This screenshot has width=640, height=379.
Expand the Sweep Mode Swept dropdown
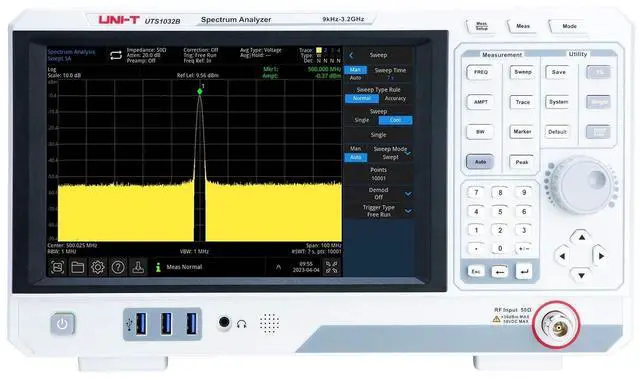point(408,153)
